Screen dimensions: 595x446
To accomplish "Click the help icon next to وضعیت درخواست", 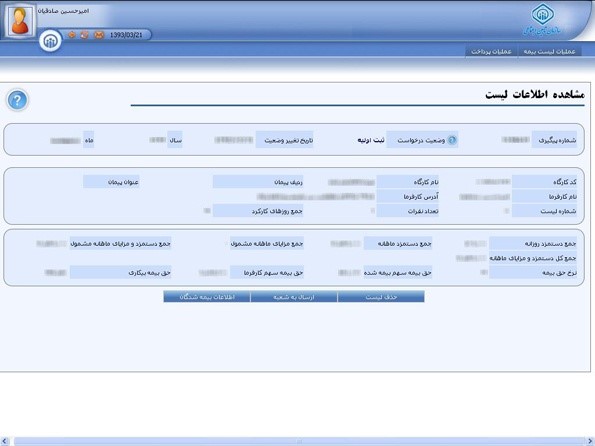I will click(452, 140).
